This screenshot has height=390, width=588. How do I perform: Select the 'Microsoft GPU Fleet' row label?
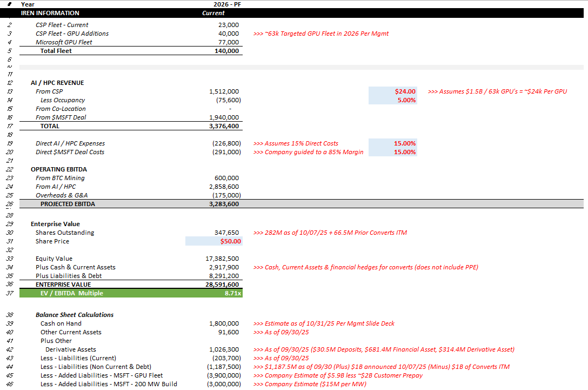(x=64, y=42)
